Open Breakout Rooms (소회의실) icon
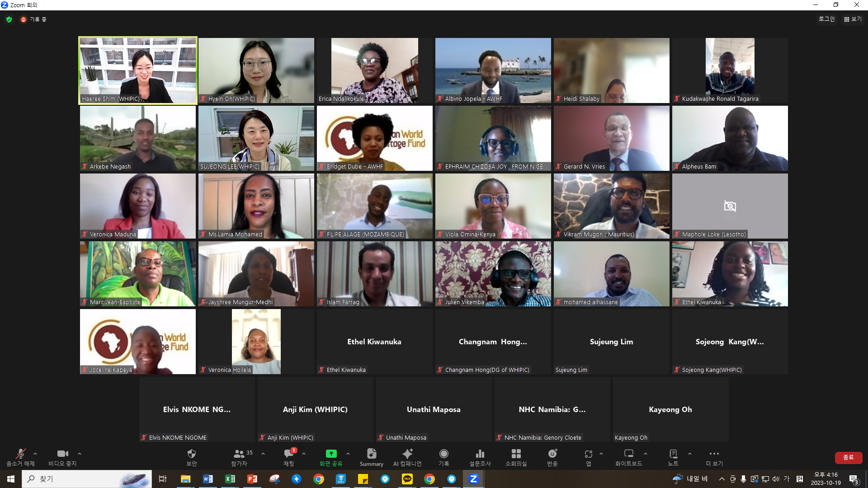 point(516,454)
